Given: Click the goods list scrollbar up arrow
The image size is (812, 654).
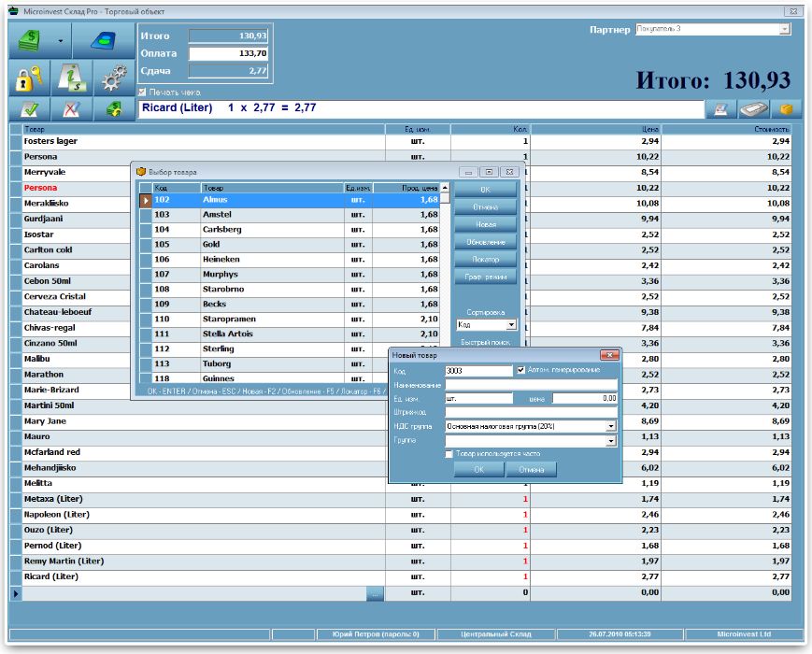Looking at the screenshot, I should pyautogui.click(x=445, y=188).
